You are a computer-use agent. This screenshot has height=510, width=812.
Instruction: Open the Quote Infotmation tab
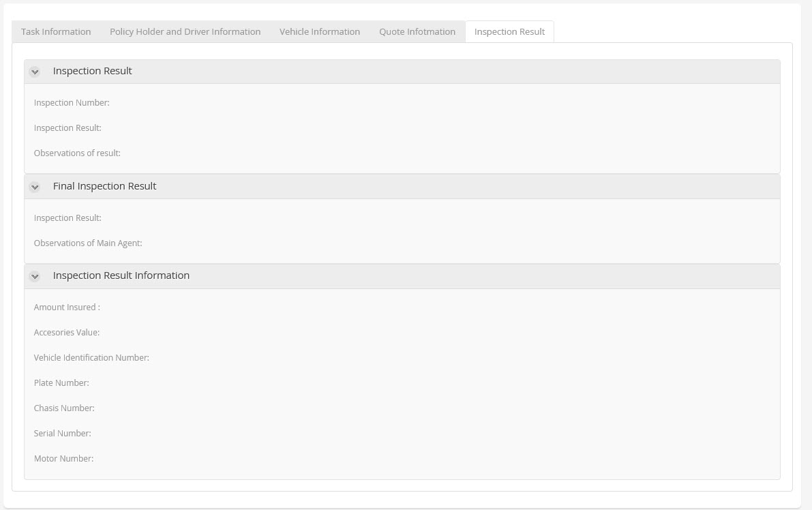(417, 32)
